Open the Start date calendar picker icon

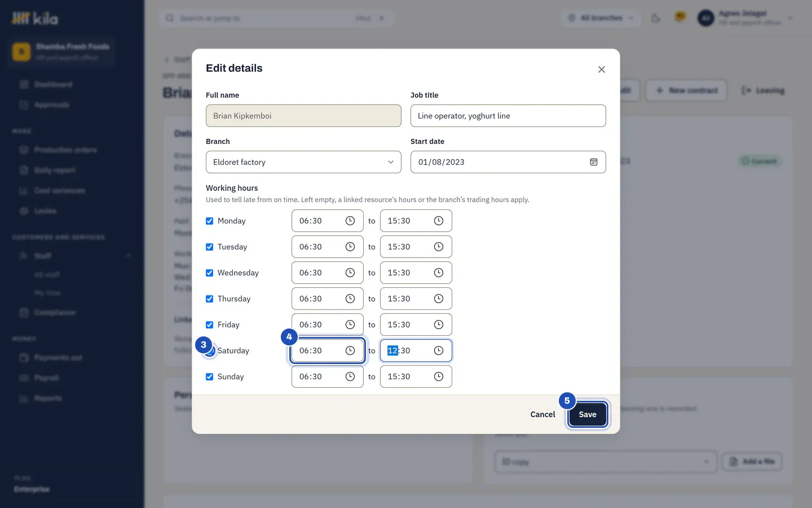[594, 162]
